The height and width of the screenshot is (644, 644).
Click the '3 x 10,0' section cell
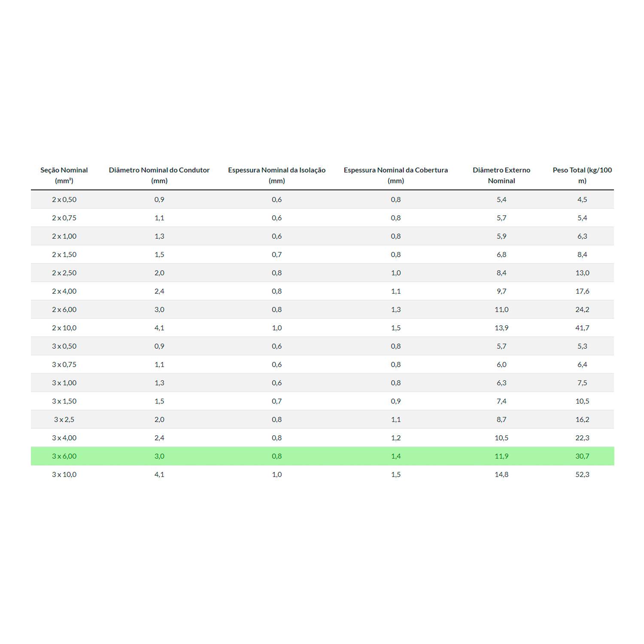pyautogui.click(x=64, y=474)
